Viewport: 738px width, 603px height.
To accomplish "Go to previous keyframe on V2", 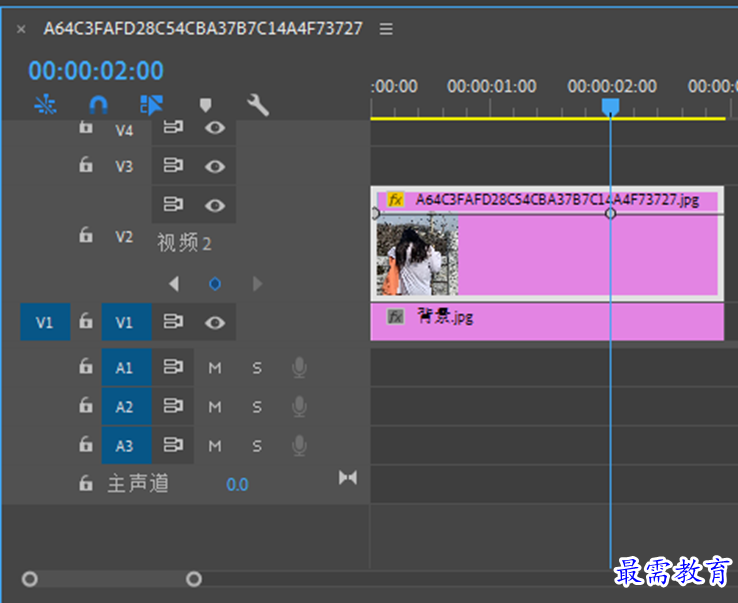I will 174,284.
